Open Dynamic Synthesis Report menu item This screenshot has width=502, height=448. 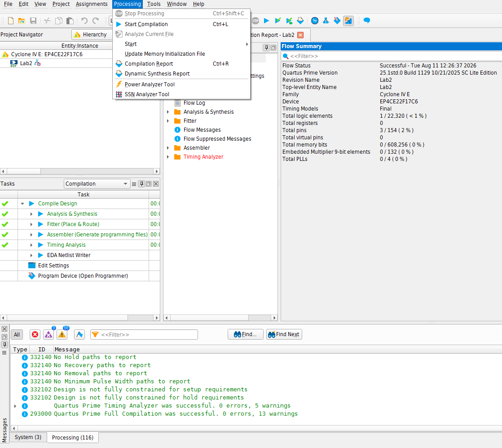point(181,74)
